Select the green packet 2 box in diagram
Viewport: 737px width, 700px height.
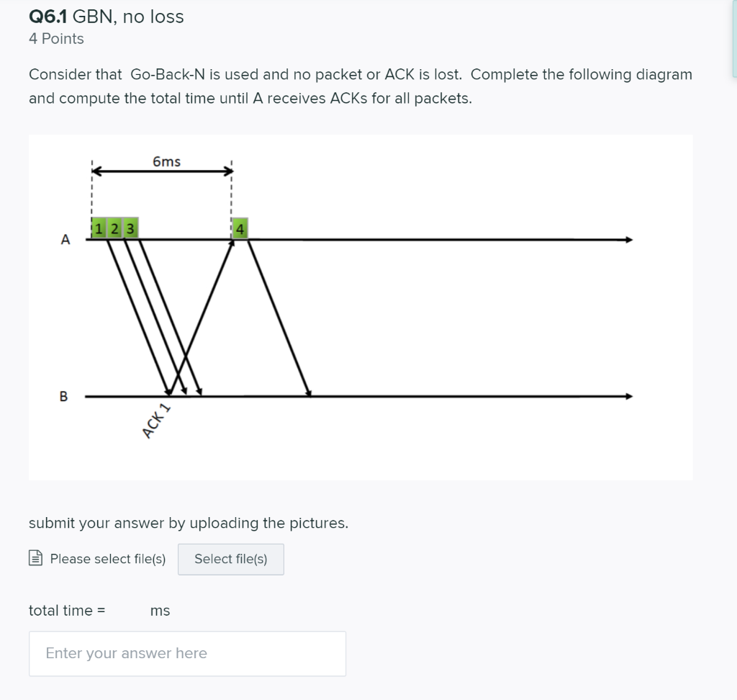pos(113,228)
